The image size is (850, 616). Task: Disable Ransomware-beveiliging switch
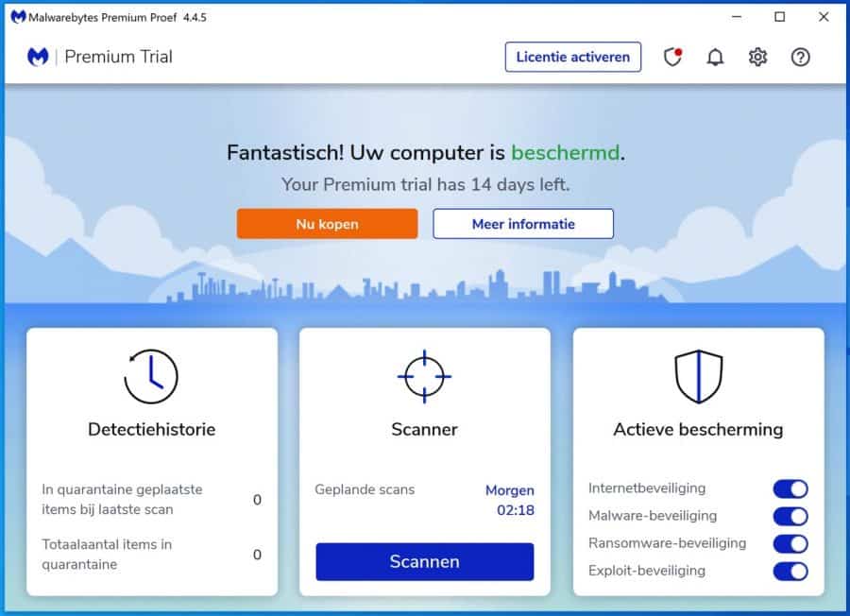(x=790, y=543)
